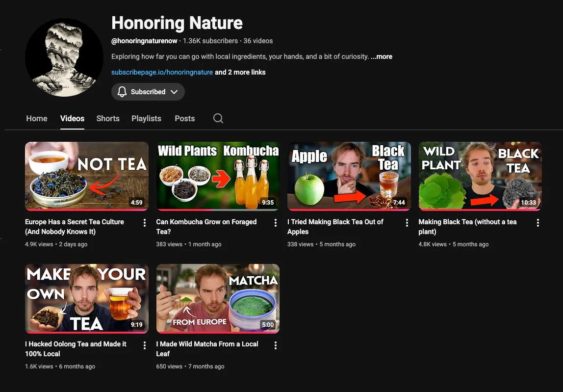The width and height of the screenshot is (563, 392).
Task: Switch to the Playlists tab
Action: (x=146, y=118)
